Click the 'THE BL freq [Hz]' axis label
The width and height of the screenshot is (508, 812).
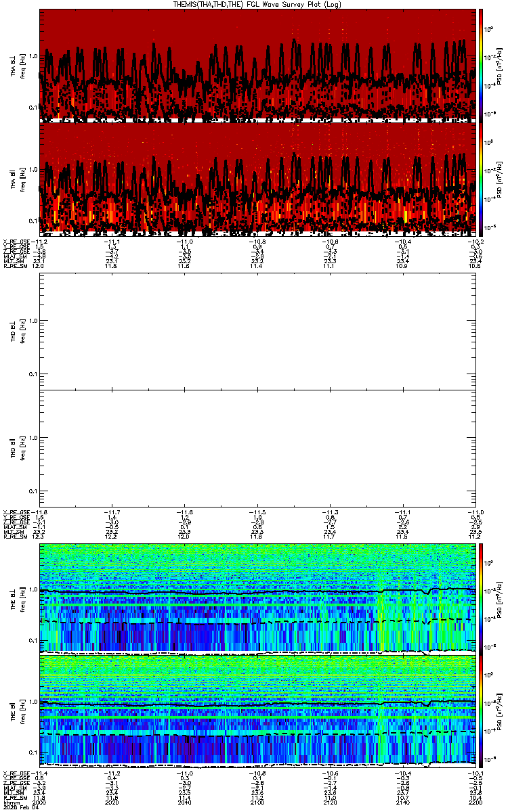tap(18, 598)
